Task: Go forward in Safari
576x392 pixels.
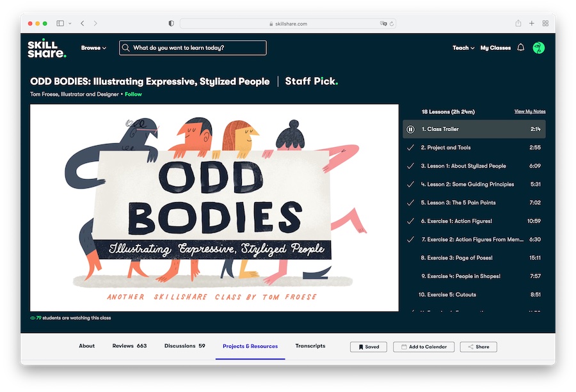Action: click(x=95, y=24)
